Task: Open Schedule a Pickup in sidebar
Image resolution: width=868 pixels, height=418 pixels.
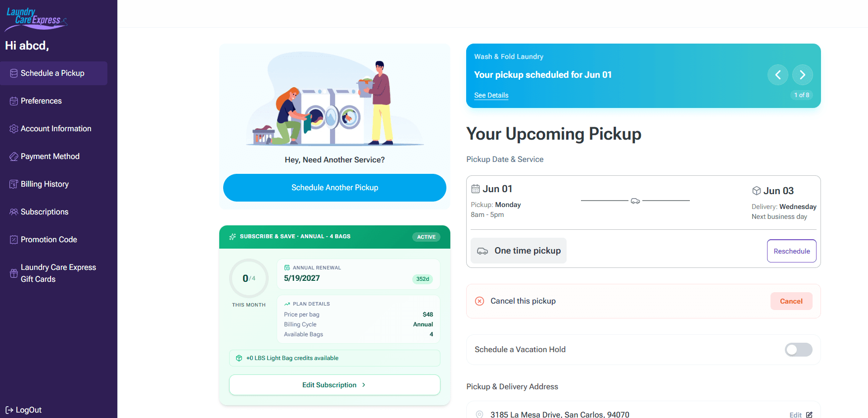Action: 54,73
